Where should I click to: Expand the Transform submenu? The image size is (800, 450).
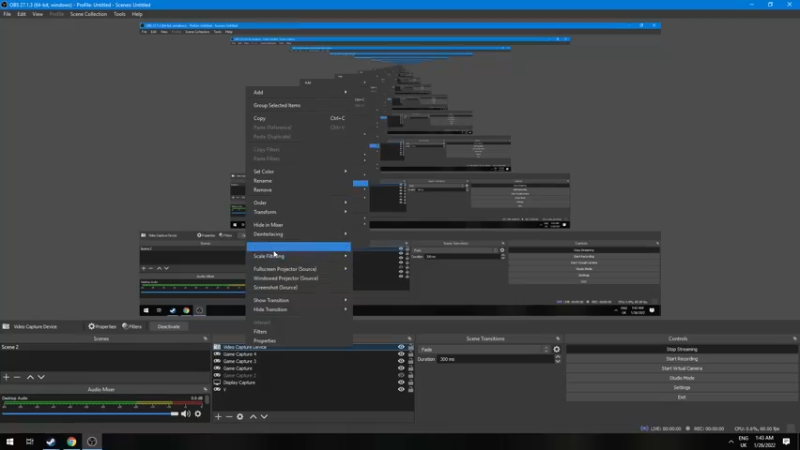pos(299,212)
